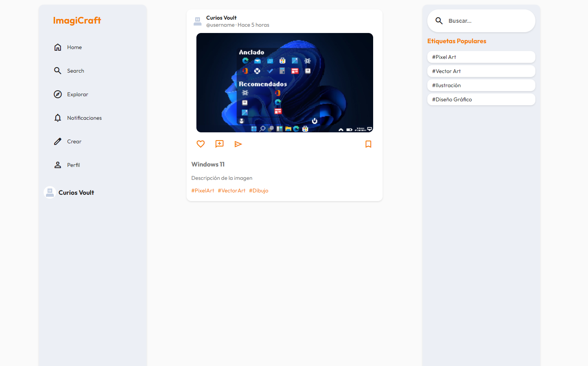
Task: Open Curios Voult profile name in sidebar
Action: pyautogui.click(x=76, y=192)
